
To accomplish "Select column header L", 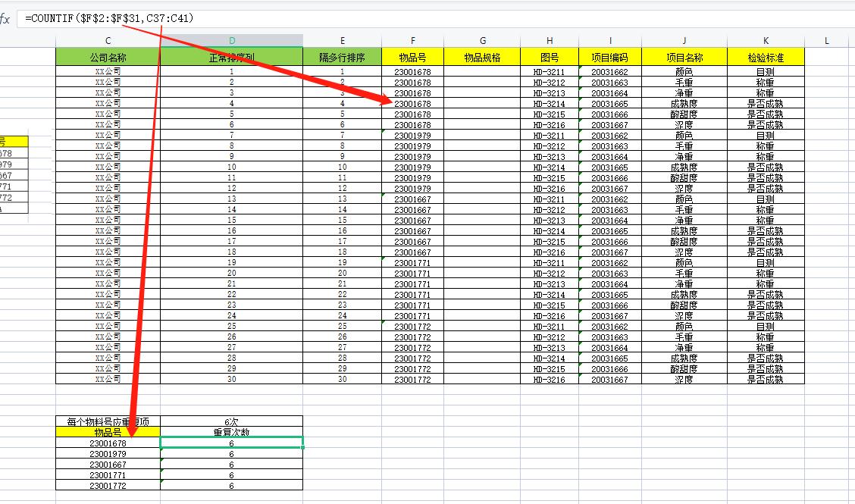I will point(826,41).
